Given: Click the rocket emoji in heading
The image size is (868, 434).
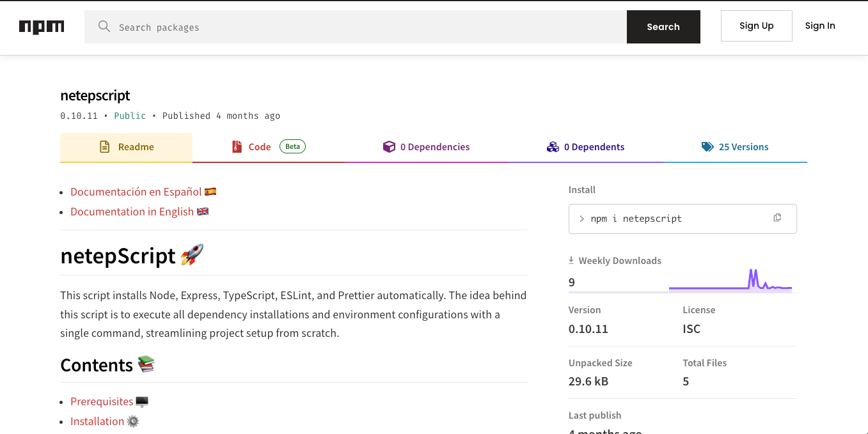Looking at the screenshot, I should pyautogui.click(x=192, y=255).
